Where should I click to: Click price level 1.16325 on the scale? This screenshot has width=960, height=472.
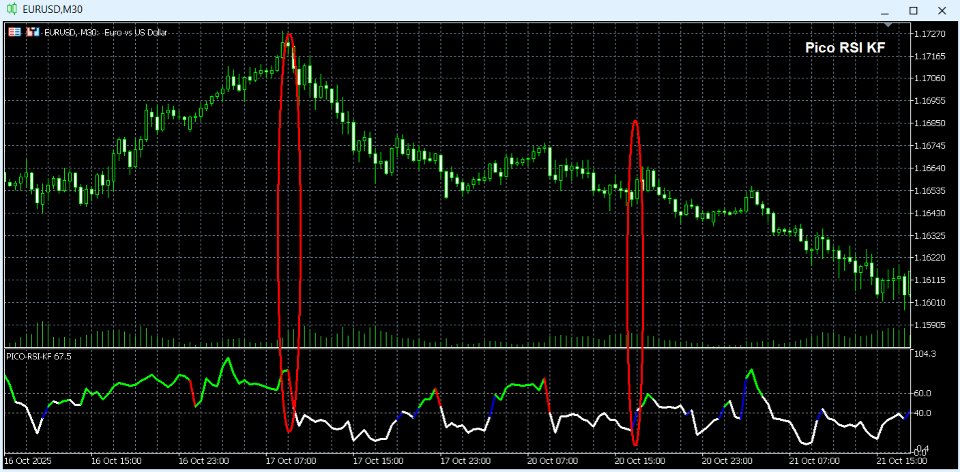pyautogui.click(x=929, y=235)
